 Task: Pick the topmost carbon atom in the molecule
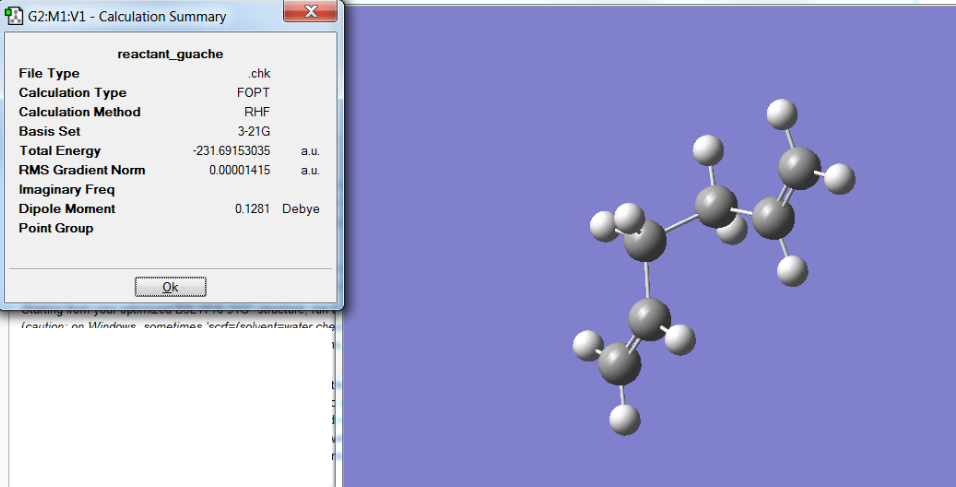coord(799,168)
